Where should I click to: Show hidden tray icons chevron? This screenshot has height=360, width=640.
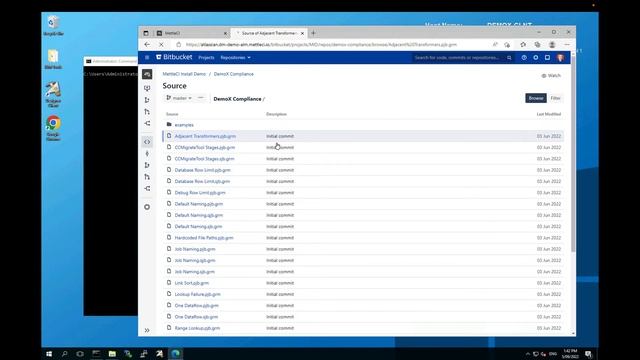(527, 354)
